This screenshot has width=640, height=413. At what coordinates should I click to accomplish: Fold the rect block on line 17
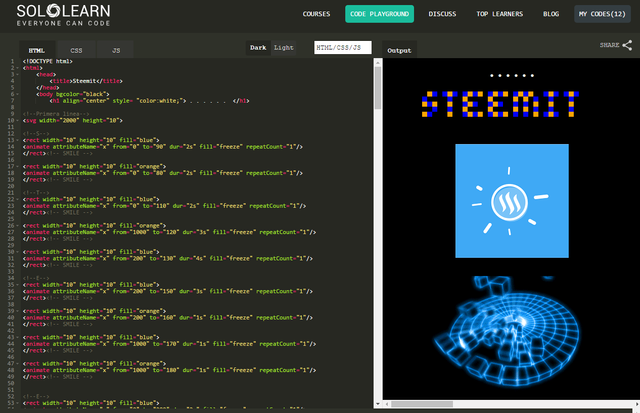coord(18,167)
